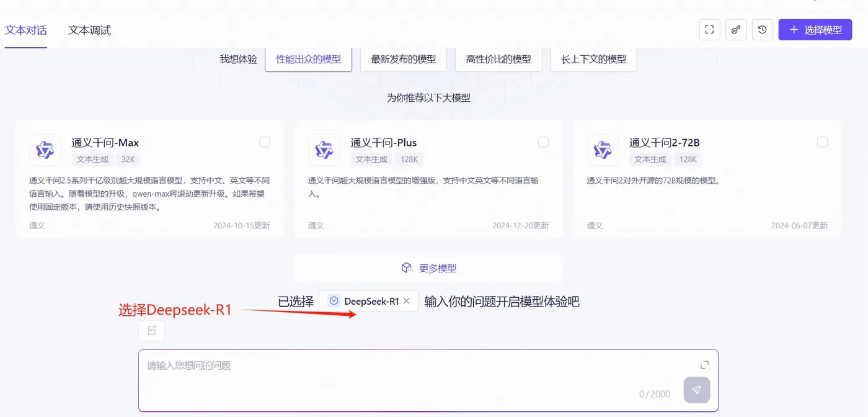Click the 通义千问-Plus model logo
868x417 pixels.
(324, 150)
